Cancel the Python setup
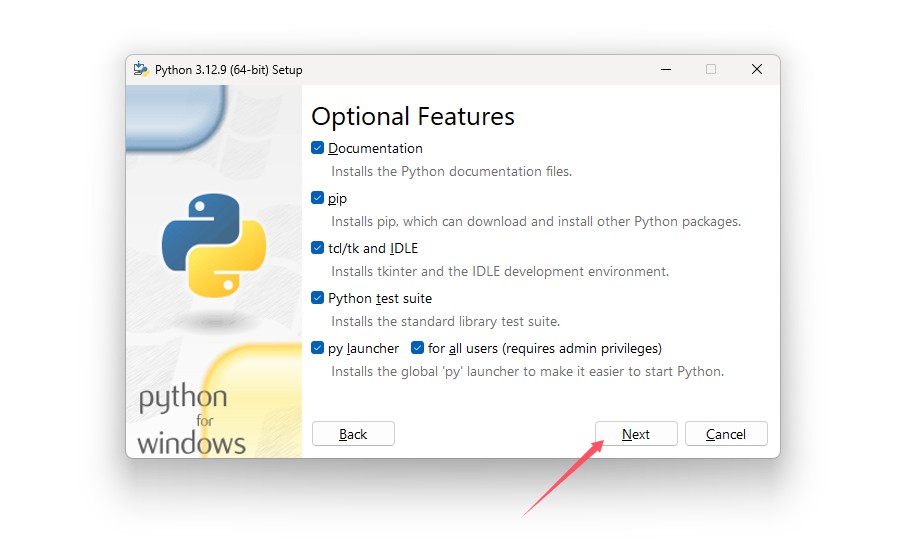Viewport: 902px width, 544px height. coord(726,434)
